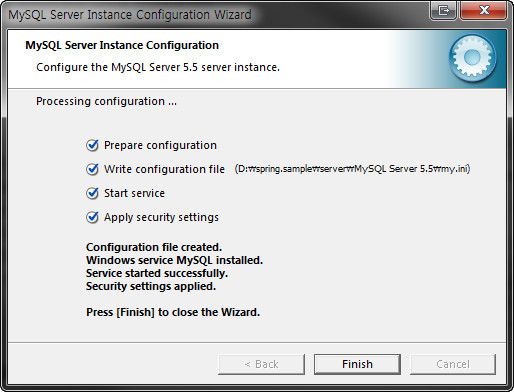Screen dimensions: 514x392
Task: Click the Start service checkmark icon
Action: (92, 193)
